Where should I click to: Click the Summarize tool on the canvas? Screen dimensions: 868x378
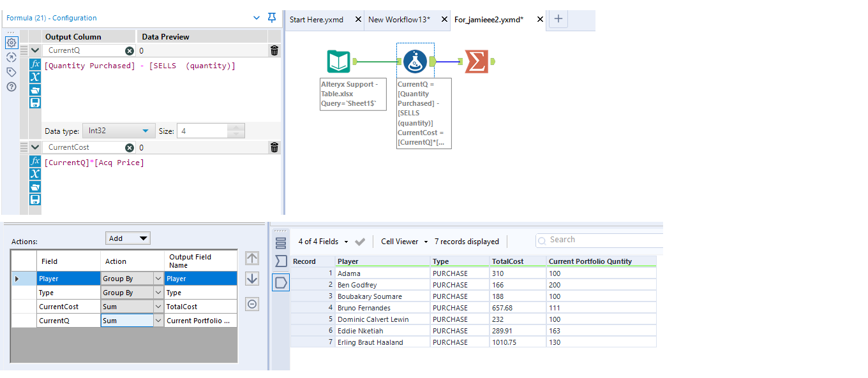coord(477,61)
